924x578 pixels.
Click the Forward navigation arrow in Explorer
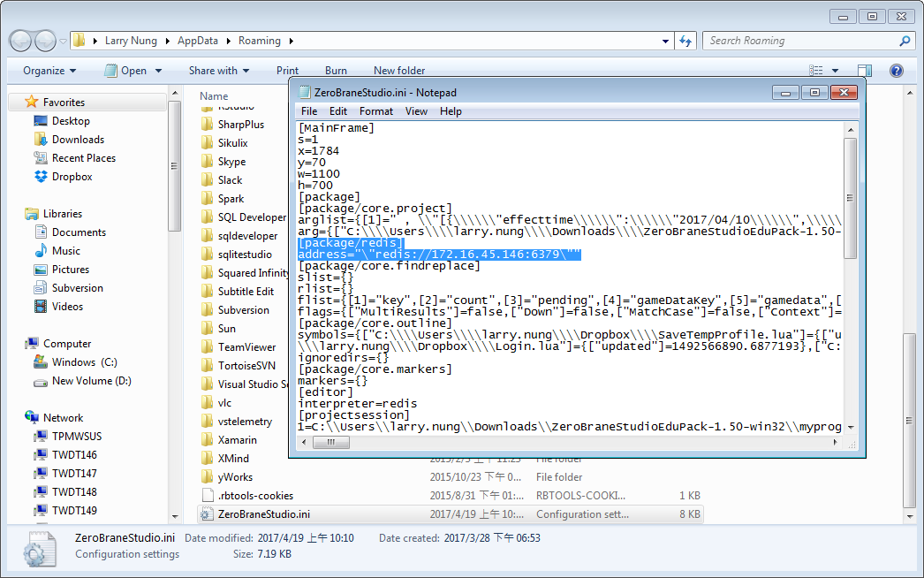click(45, 41)
